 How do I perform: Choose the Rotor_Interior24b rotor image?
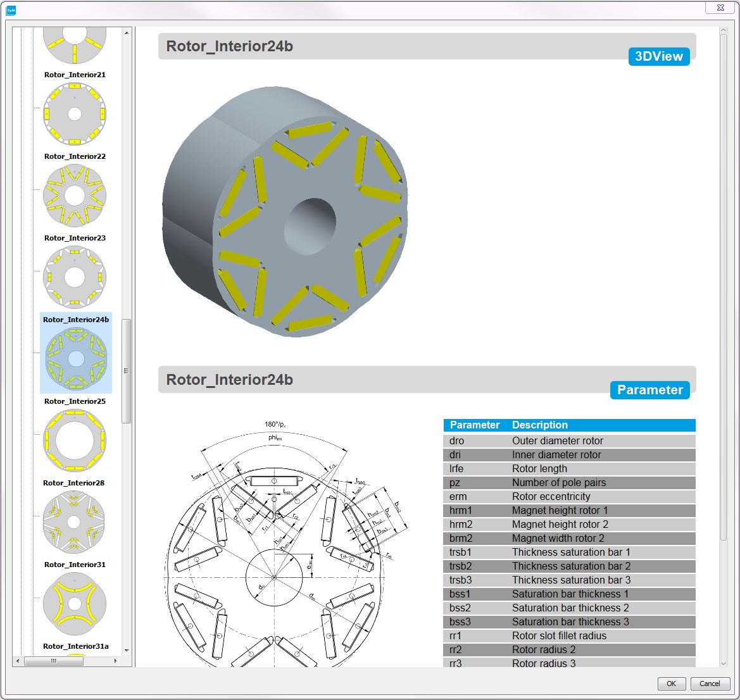pyautogui.click(x=75, y=358)
